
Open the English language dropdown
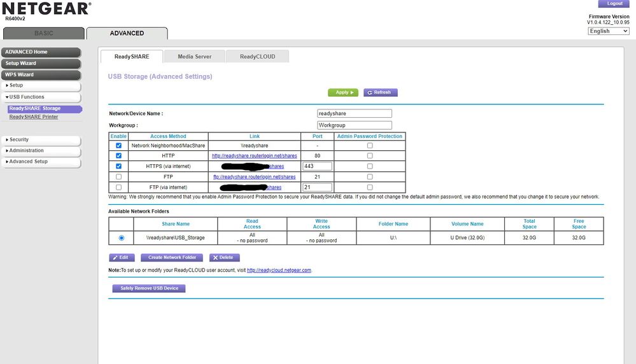(x=608, y=31)
